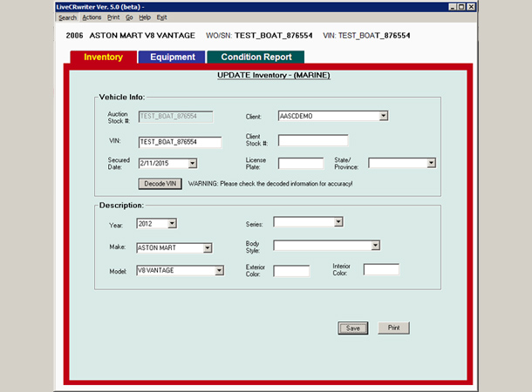
Task: Expand the Client dropdown arrow
Action: click(384, 116)
